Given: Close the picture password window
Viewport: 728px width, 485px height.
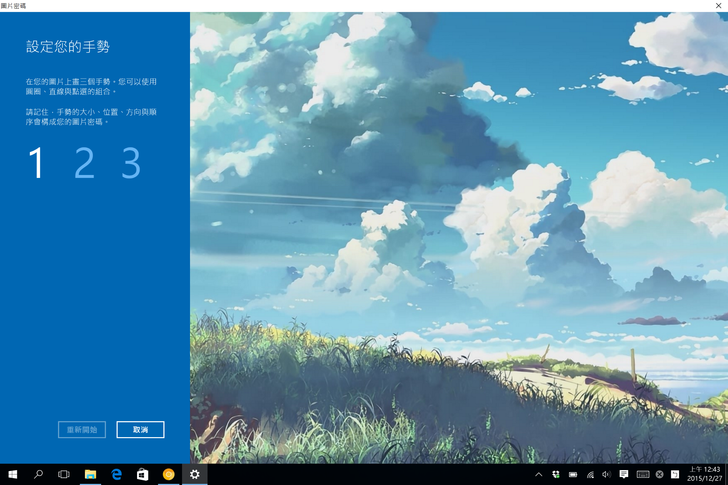Looking at the screenshot, I should click(720, 6).
